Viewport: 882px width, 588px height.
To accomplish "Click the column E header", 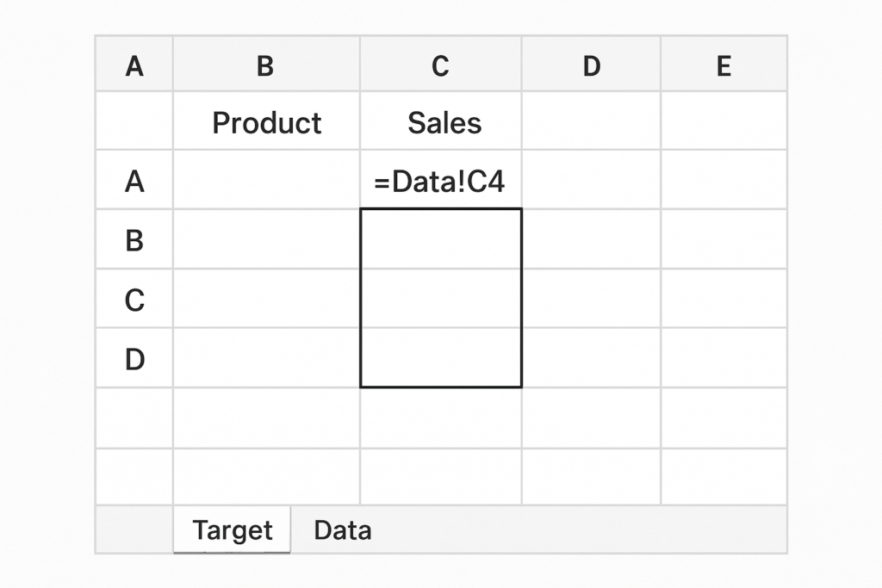I will (724, 64).
